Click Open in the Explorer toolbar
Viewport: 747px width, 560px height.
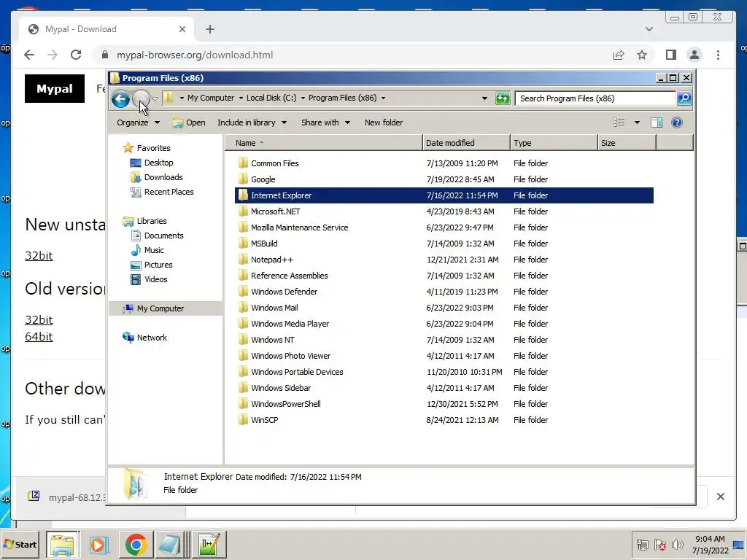point(189,122)
